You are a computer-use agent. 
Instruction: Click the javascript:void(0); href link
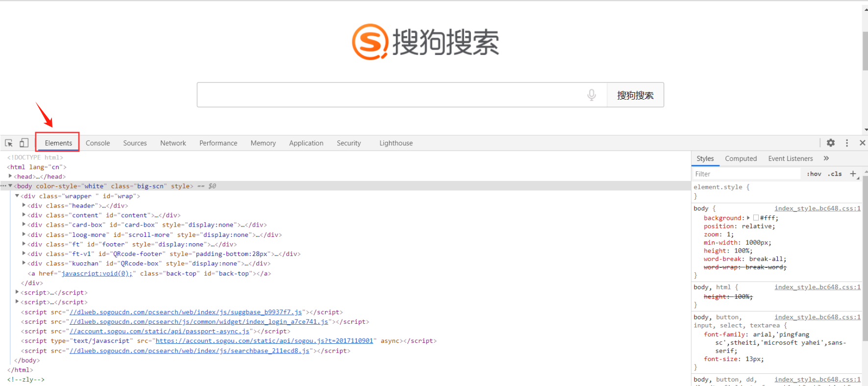click(x=97, y=274)
